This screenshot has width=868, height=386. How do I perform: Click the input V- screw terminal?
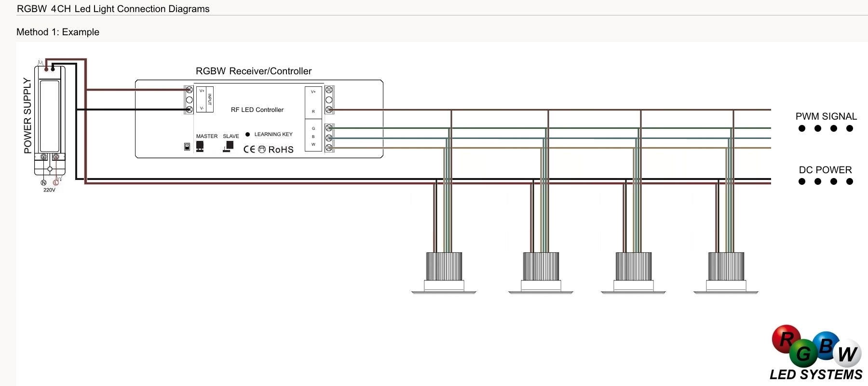tap(190, 110)
